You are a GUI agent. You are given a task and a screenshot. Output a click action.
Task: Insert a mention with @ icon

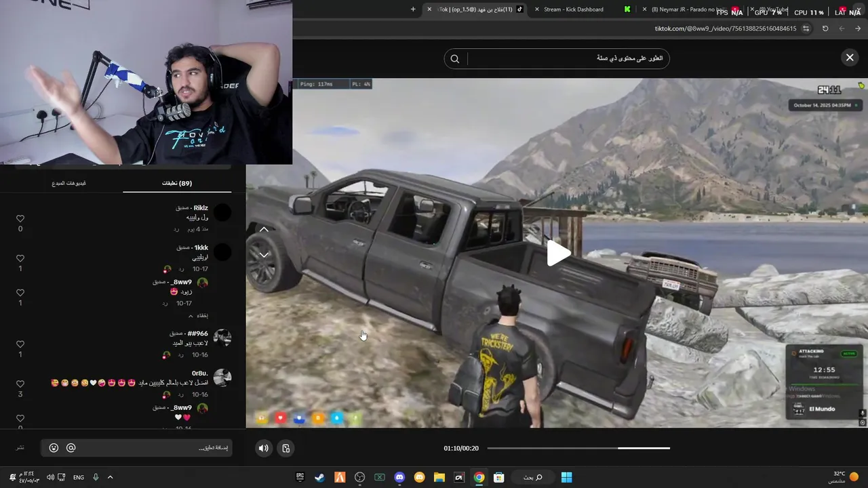(71, 448)
